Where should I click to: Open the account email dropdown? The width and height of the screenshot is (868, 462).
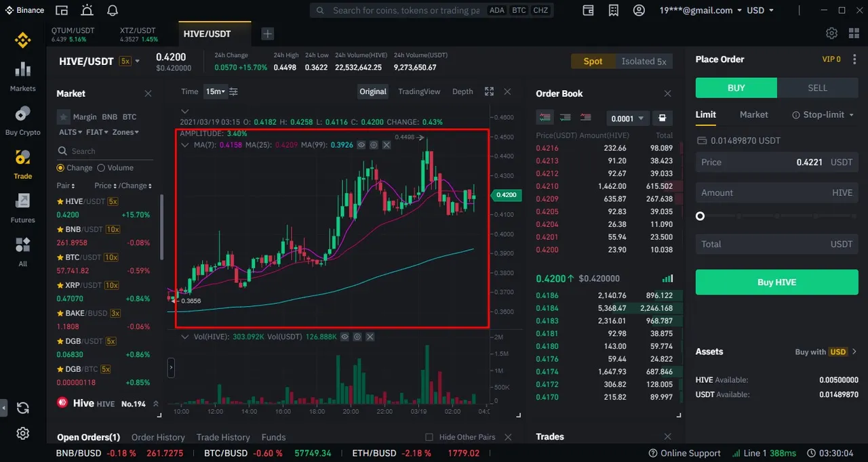(x=701, y=10)
